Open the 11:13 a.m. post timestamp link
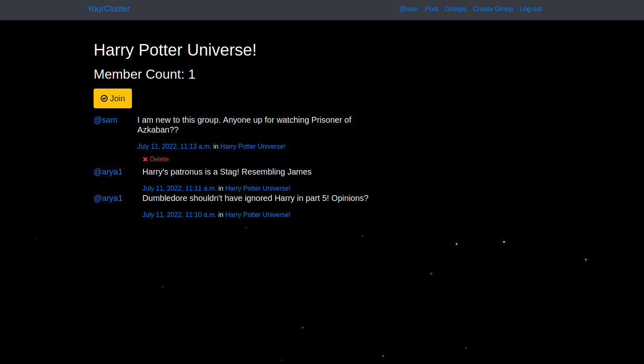This screenshot has width=644, height=364. click(174, 146)
